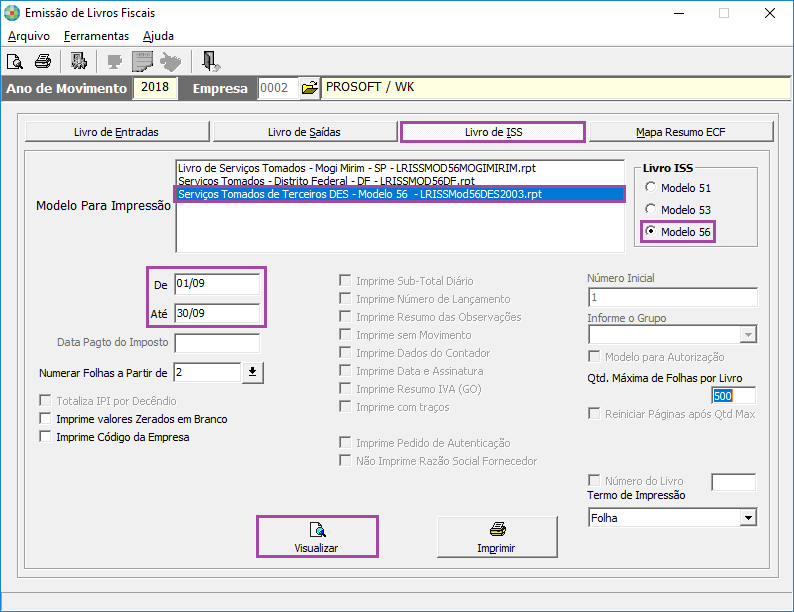Expand the Termo de Impressão dropdown
794x612 pixels.
pyautogui.click(x=747, y=518)
